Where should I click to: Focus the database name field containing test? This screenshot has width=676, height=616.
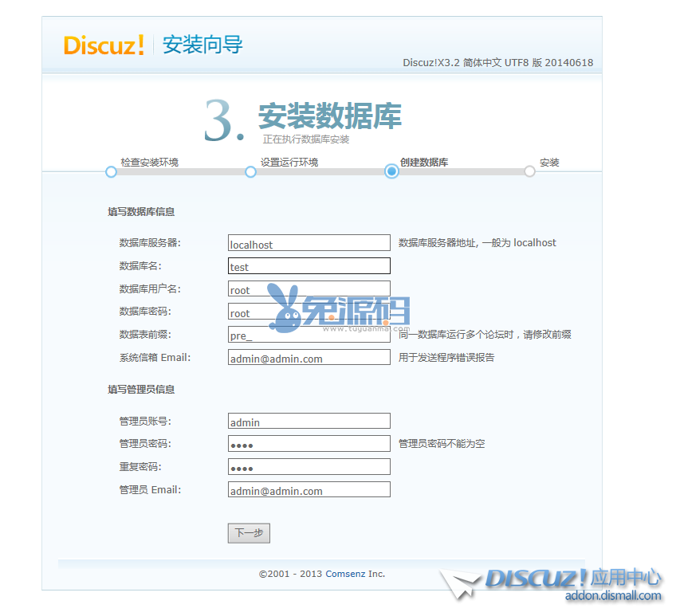click(x=309, y=265)
